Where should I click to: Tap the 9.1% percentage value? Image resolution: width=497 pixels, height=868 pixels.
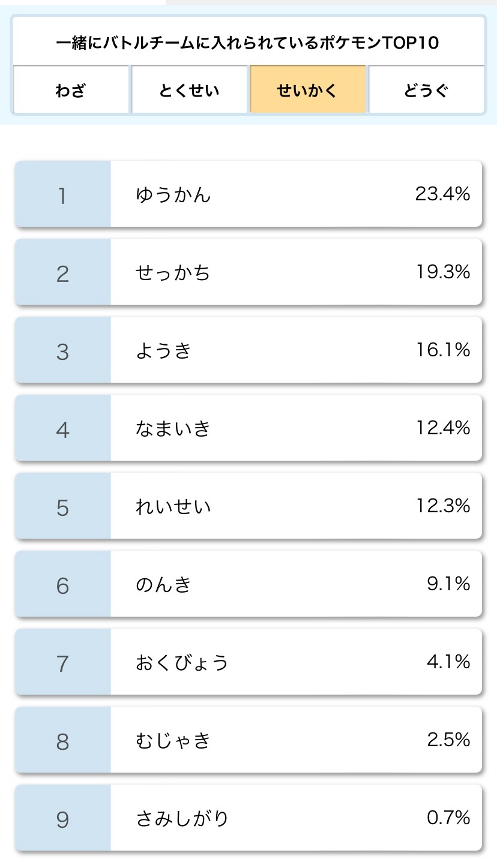pyautogui.click(x=448, y=584)
